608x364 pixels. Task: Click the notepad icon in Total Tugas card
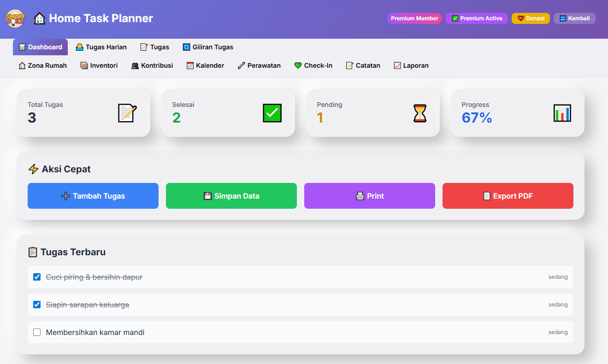tap(127, 113)
